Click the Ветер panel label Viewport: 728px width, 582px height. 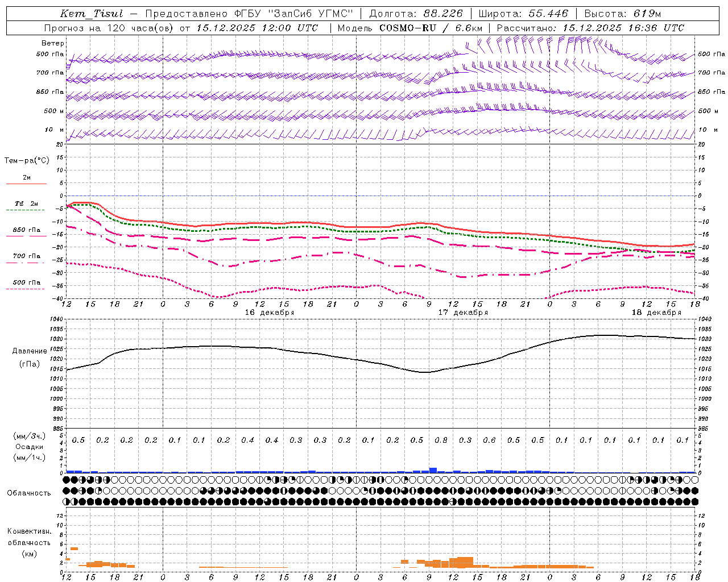(x=53, y=43)
